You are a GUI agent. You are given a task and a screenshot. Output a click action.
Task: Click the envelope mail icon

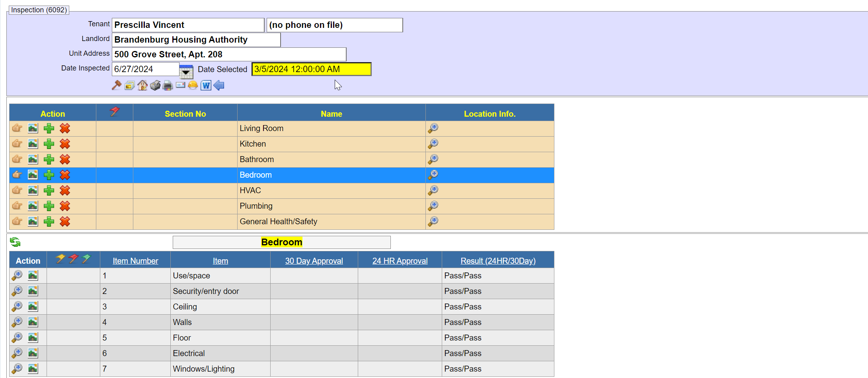(x=180, y=85)
